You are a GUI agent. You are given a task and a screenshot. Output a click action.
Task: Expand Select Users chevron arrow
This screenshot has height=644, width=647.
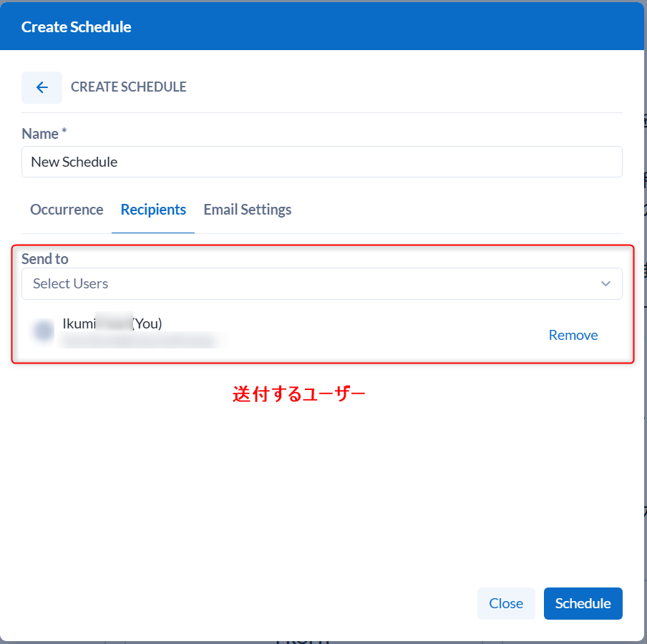tap(605, 284)
